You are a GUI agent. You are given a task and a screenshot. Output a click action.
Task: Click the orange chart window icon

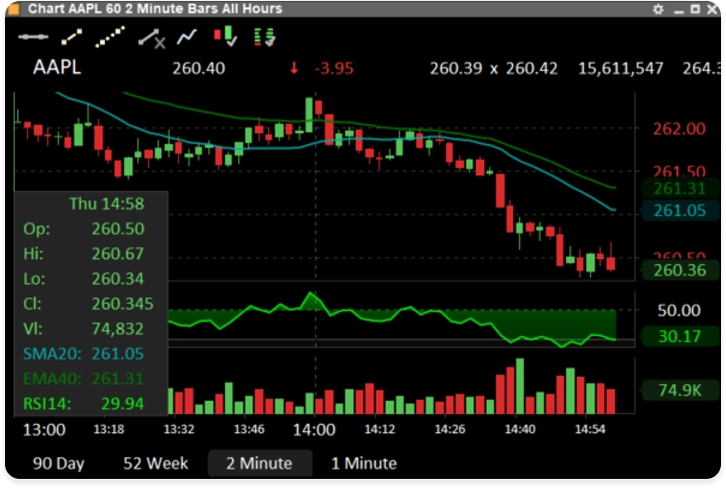click(13, 9)
